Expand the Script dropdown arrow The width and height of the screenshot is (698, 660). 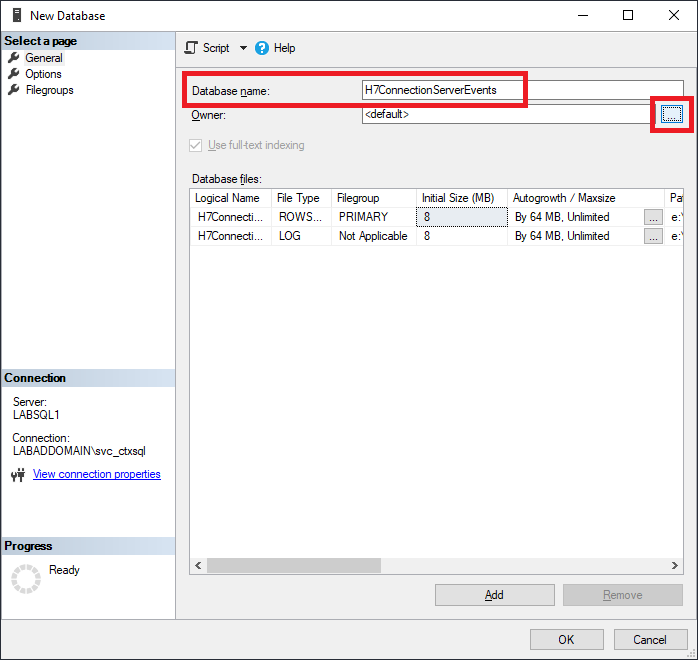(243, 48)
